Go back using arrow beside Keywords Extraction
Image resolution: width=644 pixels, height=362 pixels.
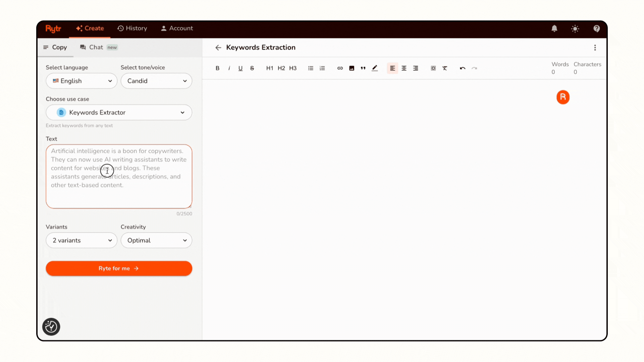218,48
